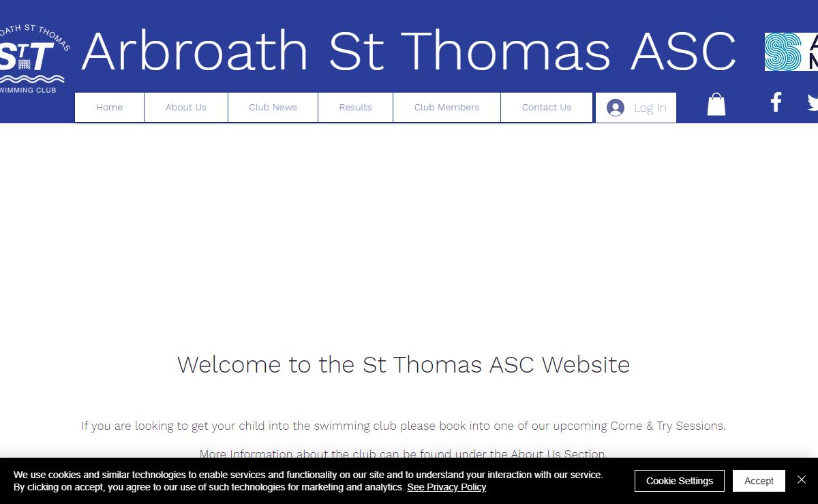Click the Welcome to the St Thomas ASC Website heading
The height and width of the screenshot is (504, 818).
[x=404, y=364]
